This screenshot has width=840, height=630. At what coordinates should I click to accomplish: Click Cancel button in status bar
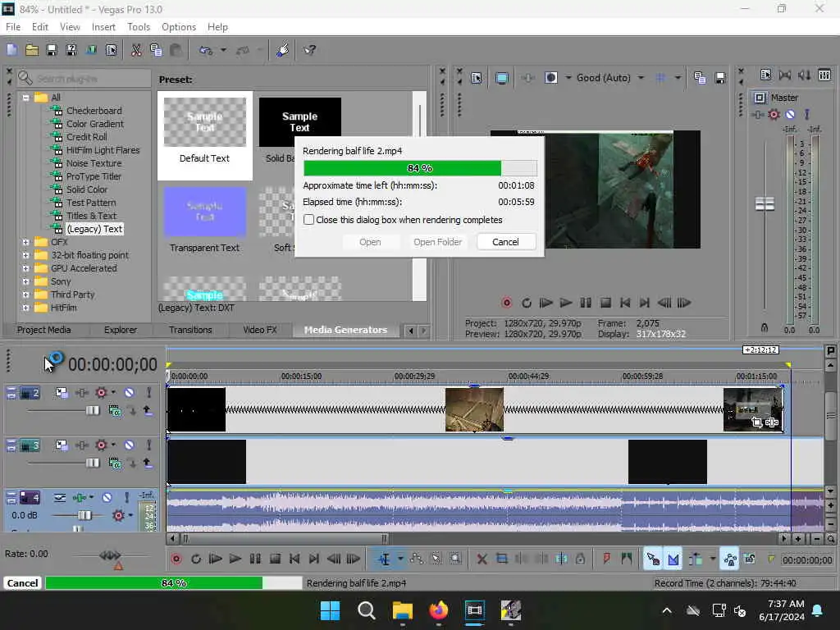[22, 583]
